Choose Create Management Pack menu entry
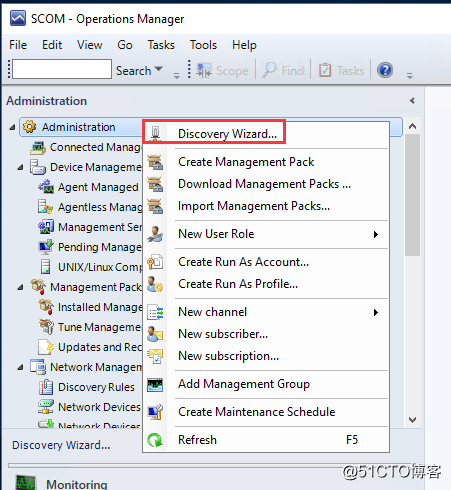 tap(266, 162)
